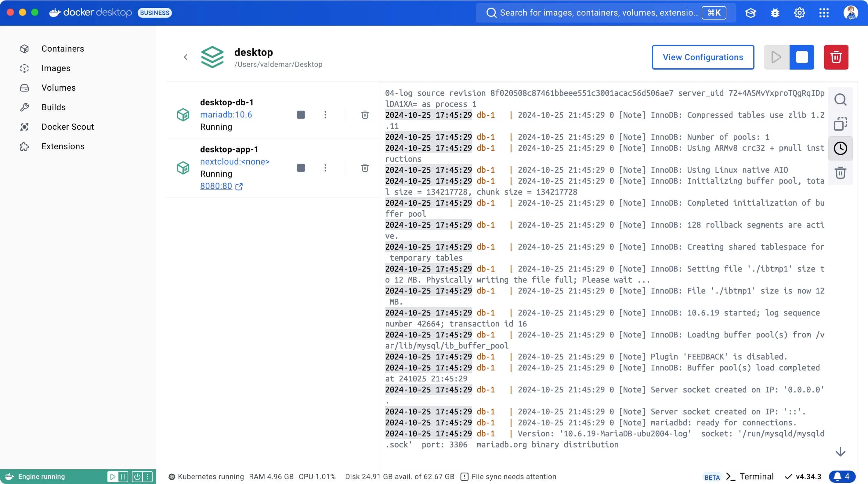Open the Learning center graduation cap icon
868x484 pixels.
pyautogui.click(x=751, y=13)
